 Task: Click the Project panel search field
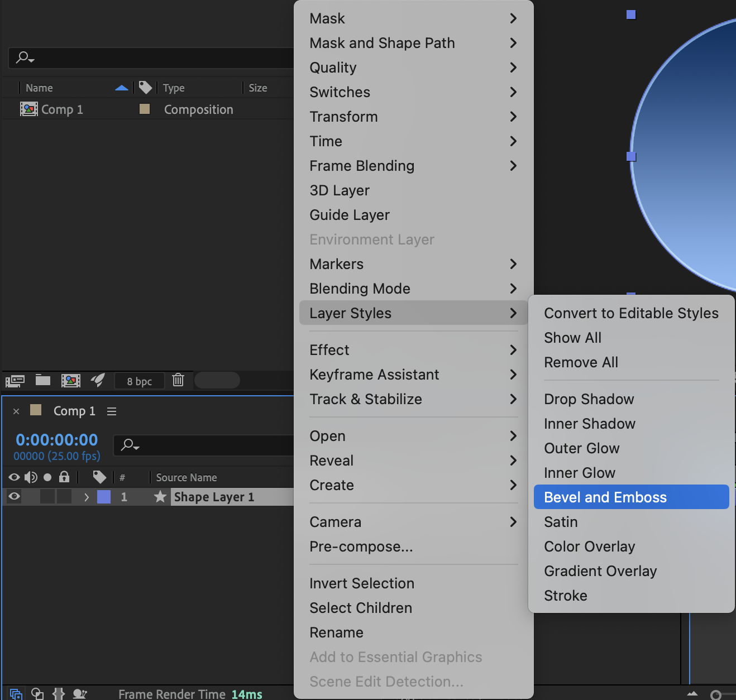click(151, 57)
